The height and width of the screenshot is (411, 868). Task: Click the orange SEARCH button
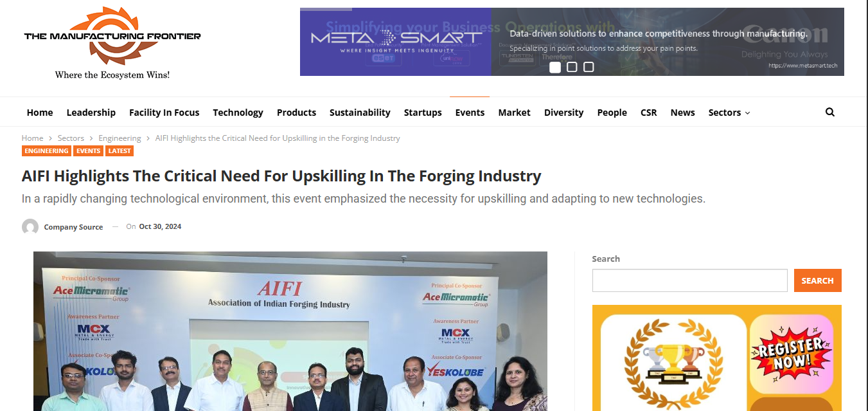[x=818, y=280]
